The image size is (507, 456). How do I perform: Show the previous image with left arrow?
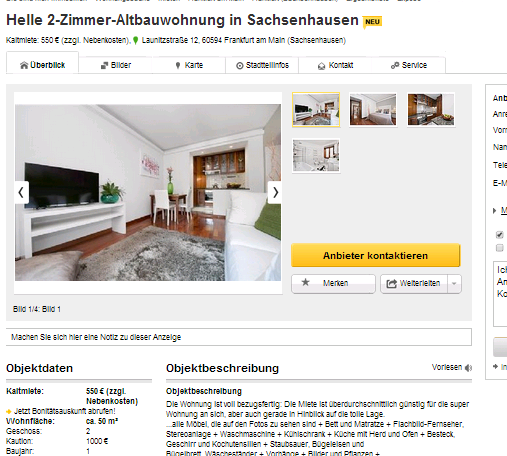(21, 192)
